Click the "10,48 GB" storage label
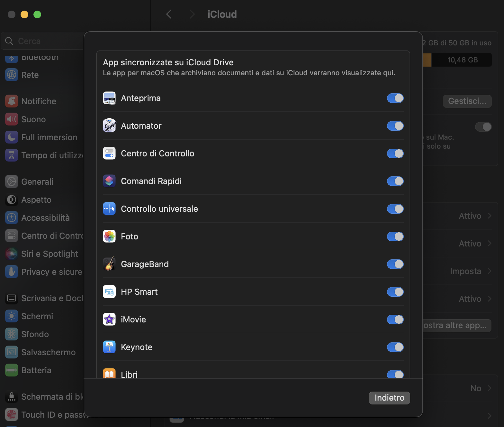 [x=462, y=60]
